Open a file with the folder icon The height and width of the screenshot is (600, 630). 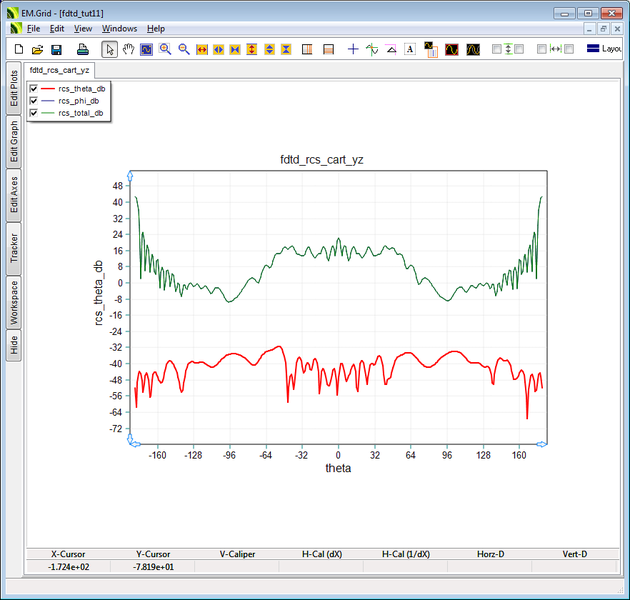pos(37,49)
